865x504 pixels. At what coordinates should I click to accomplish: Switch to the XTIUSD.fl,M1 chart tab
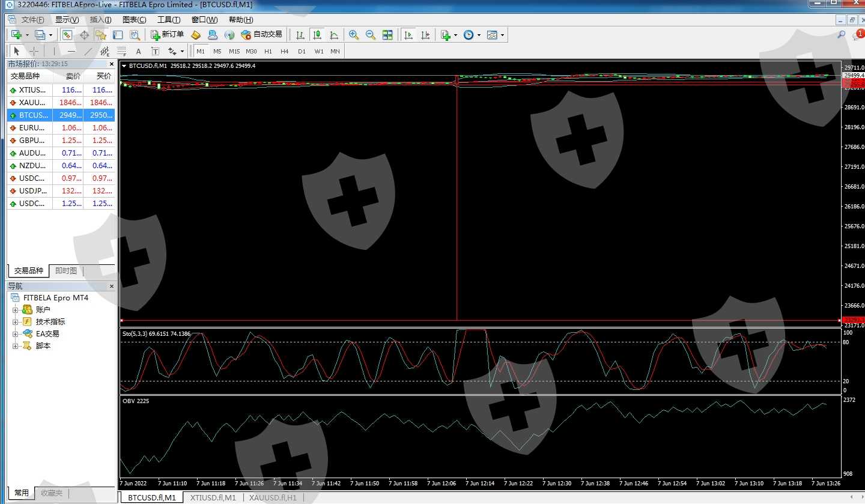213,497
